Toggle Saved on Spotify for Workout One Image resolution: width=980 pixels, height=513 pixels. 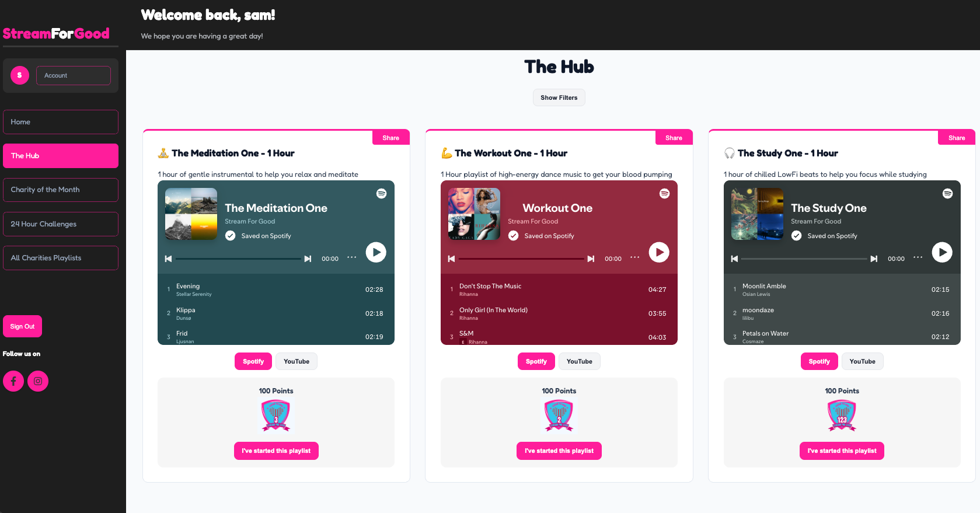click(513, 236)
